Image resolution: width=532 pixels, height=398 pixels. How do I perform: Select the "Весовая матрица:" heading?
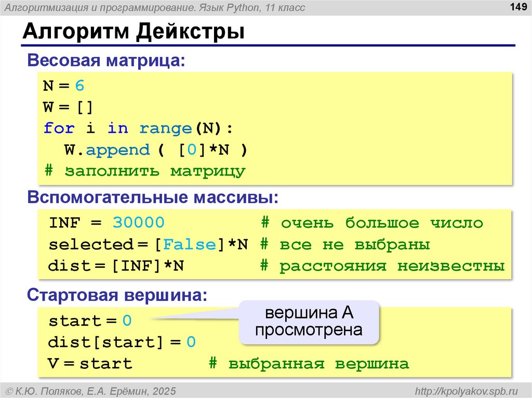(x=106, y=61)
